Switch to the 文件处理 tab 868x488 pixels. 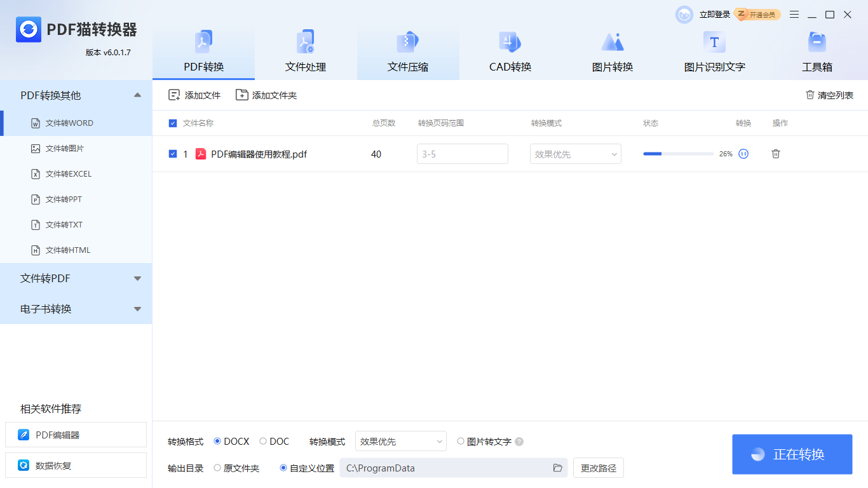click(306, 53)
